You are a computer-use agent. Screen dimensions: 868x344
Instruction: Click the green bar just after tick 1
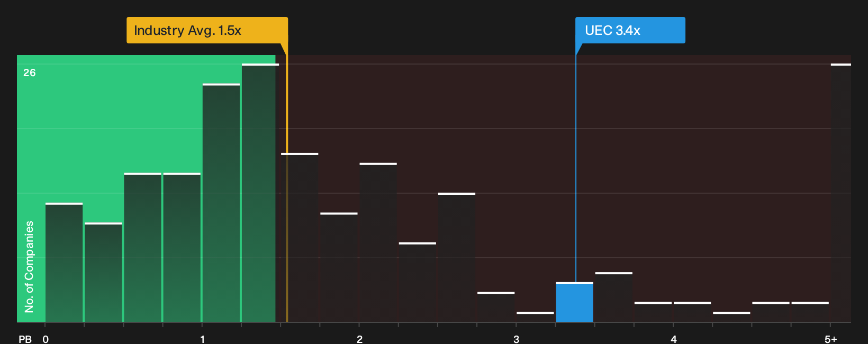point(221,203)
